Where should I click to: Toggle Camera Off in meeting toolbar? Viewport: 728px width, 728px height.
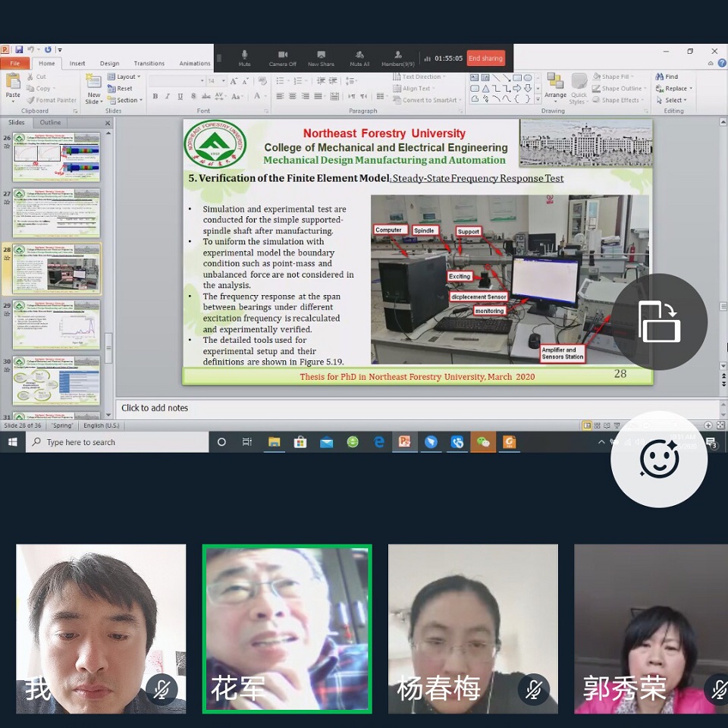point(282,58)
